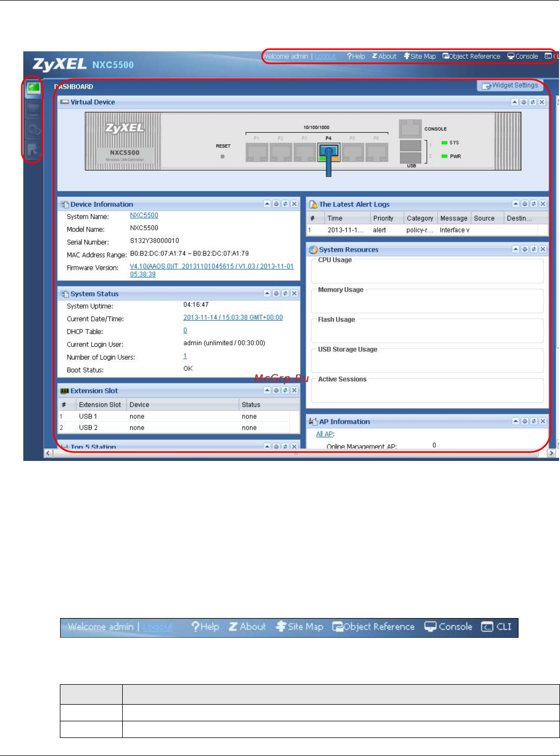Refresh the Latest Alert Logs widget
Screen dimensions: 560x756
[x=534, y=204]
